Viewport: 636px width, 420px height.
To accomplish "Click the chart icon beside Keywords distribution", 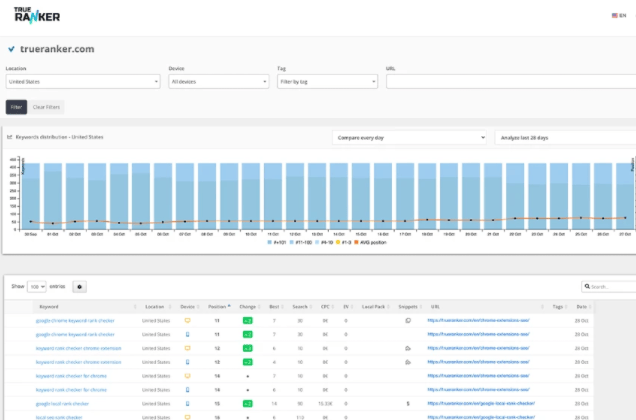I will (9, 137).
